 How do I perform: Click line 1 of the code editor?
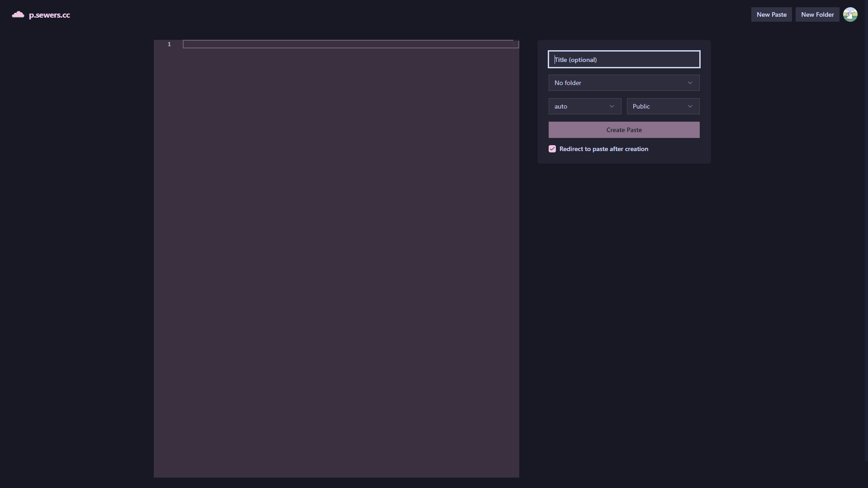350,44
